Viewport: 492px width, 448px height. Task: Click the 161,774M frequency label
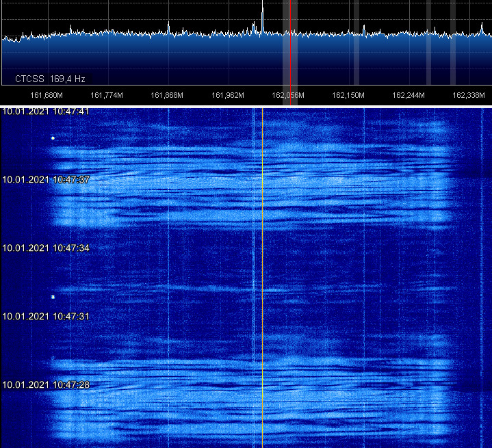pos(107,95)
